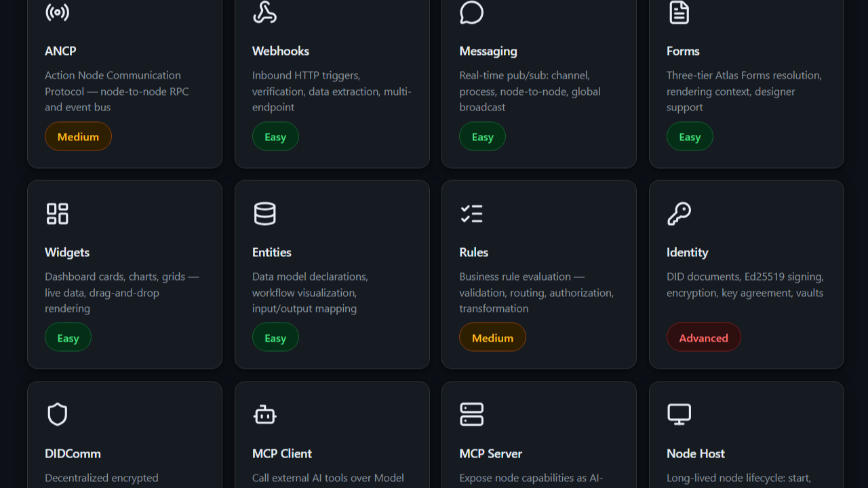Viewport: 868px width, 488px height.
Task: Select the Rules checklist icon
Action: 472,213
